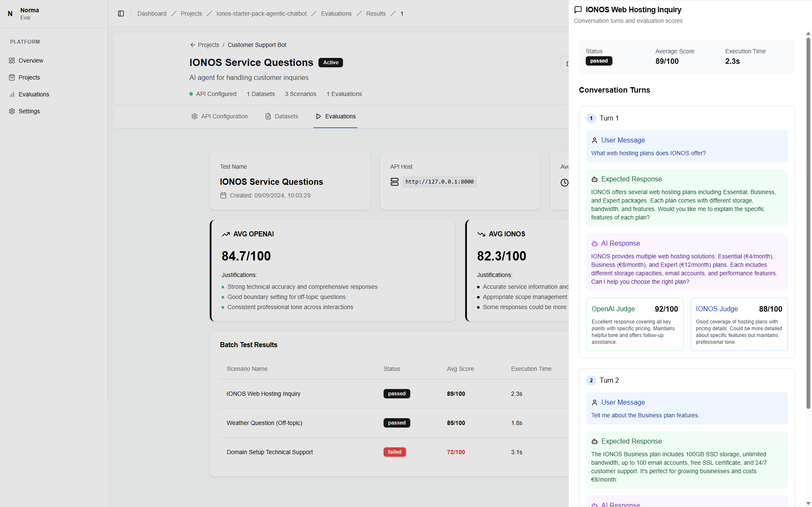The image size is (812, 507).
Task: Collapse the sidebar with the panel icon
Action: tap(121, 14)
